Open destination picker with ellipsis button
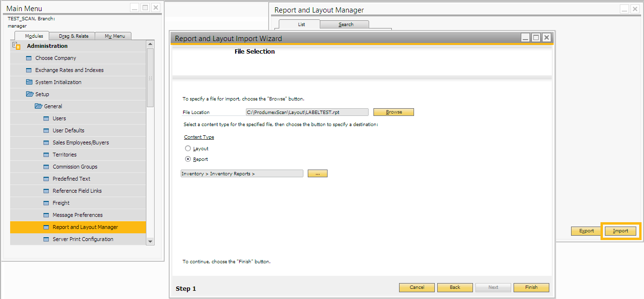Viewport: 644px width, 299px height. coord(317,174)
